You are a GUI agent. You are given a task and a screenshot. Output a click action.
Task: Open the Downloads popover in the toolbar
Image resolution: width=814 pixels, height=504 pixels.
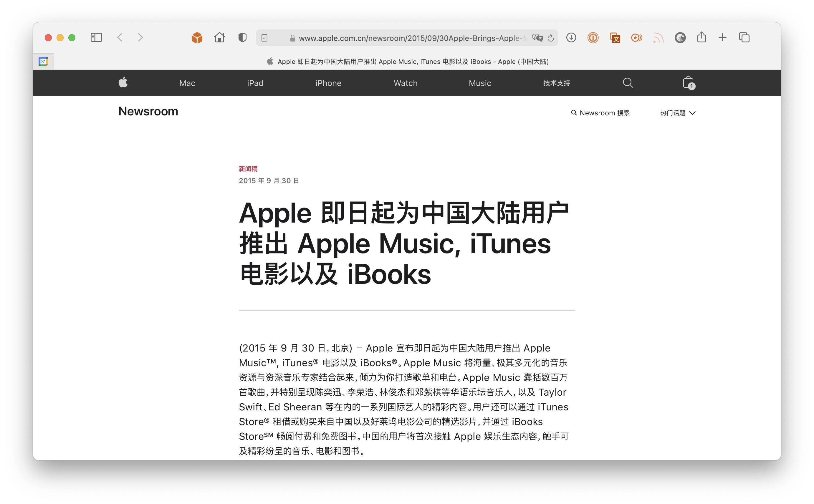point(571,38)
